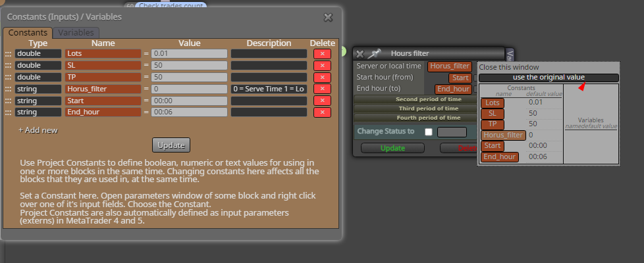644x263 pixels.
Task: Grab the drag handle of Start row
Action: [x=8, y=101]
